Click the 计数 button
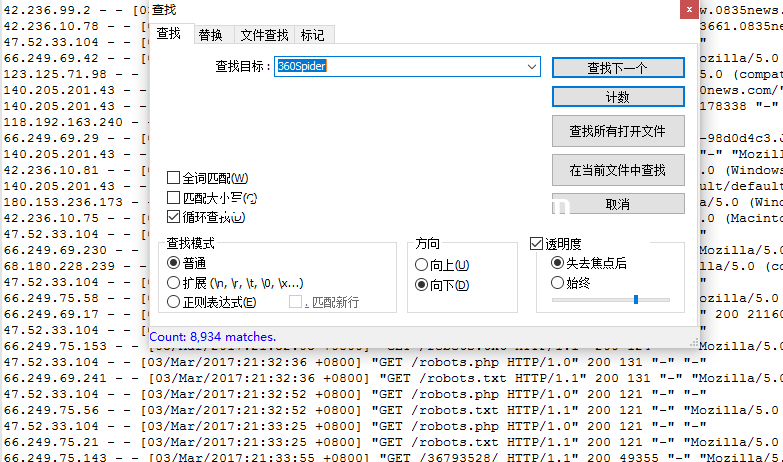The width and height of the screenshot is (783, 462). [617, 97]
